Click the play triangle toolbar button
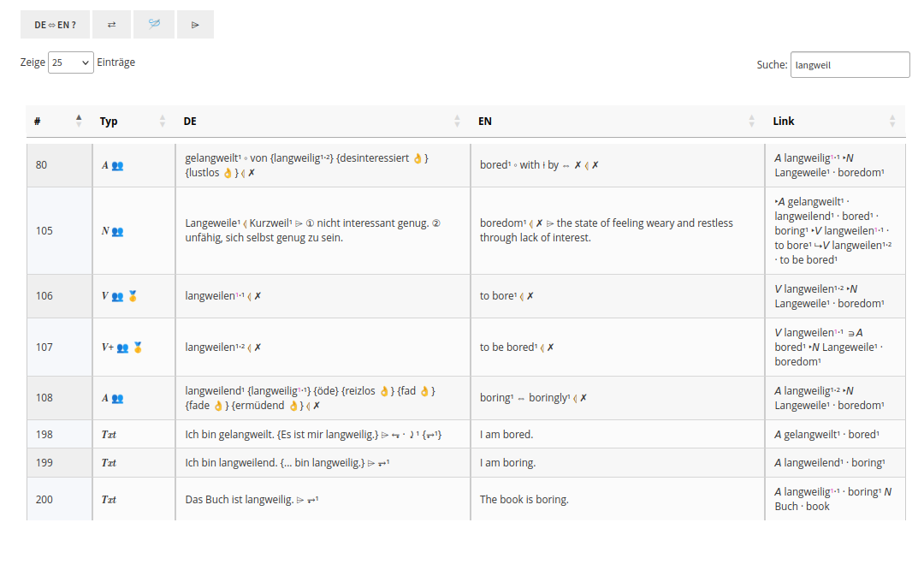 click(x=195, y=25)
